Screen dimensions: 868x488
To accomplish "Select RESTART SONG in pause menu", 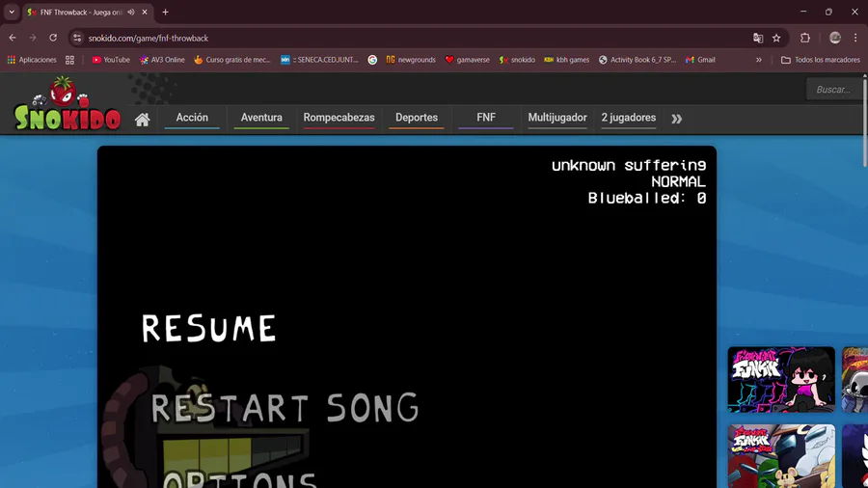I will tap(285, 408).
